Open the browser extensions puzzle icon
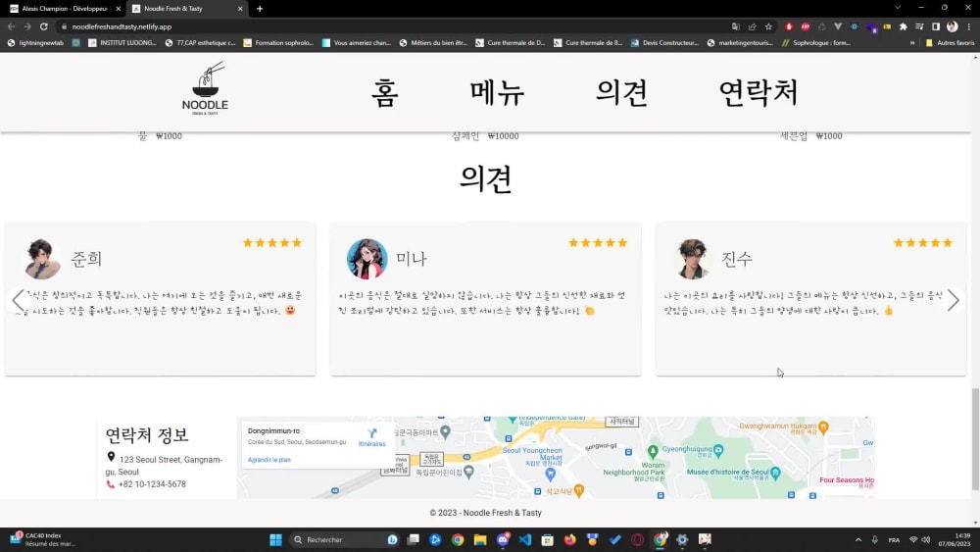Viewport: 980px width, 552px height. [x=904, y=26]
